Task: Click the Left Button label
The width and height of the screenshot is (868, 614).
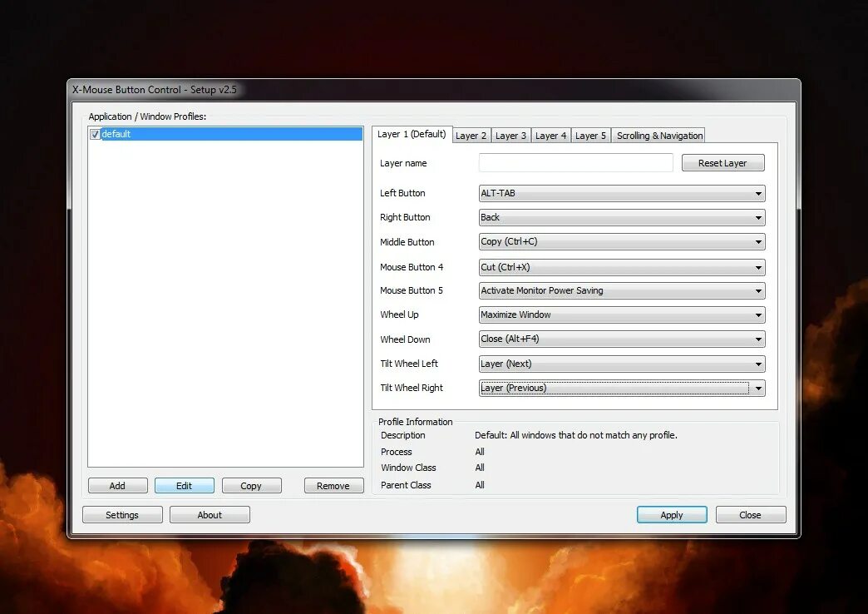Action: click(402, 193)
